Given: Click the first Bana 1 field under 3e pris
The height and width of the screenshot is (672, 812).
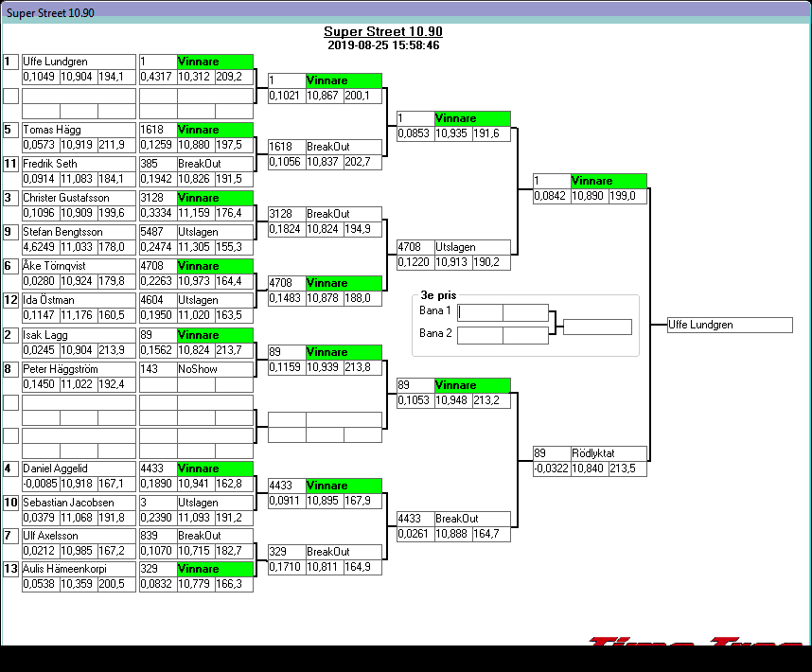Looking at the screenshot, I should [x=480, y=312].
